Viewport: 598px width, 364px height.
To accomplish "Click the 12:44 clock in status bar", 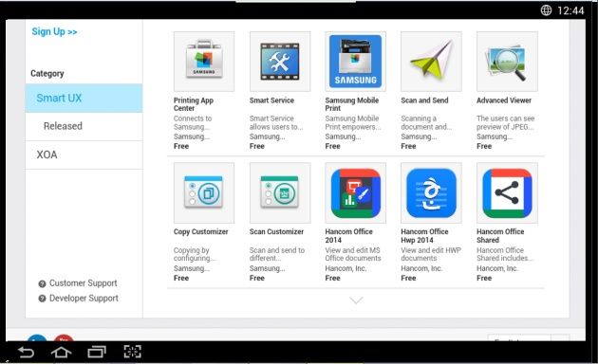I will (570, 10).
